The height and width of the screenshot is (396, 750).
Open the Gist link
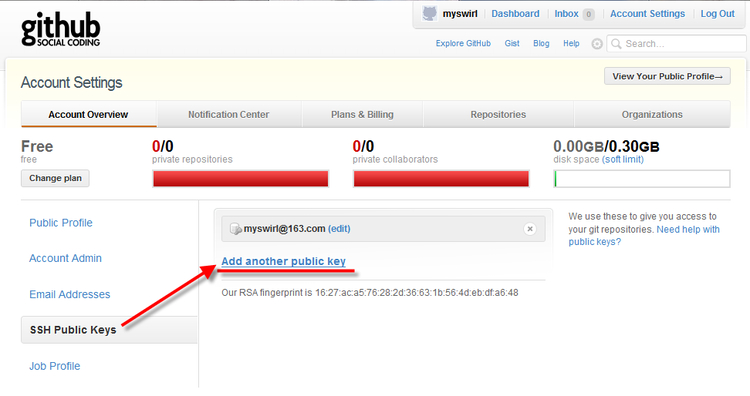[512, 44]
